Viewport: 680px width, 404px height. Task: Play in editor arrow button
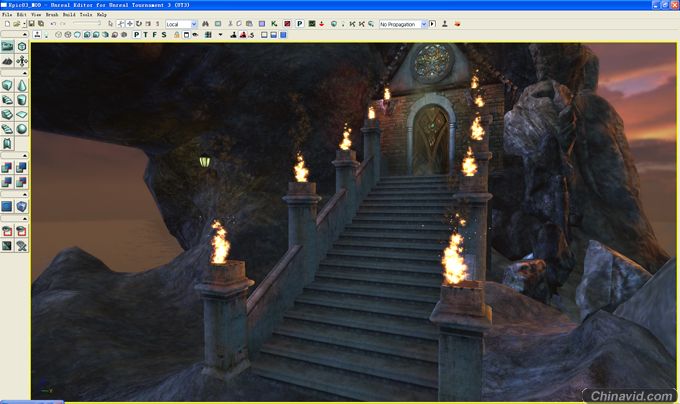(x=432, y=24)
